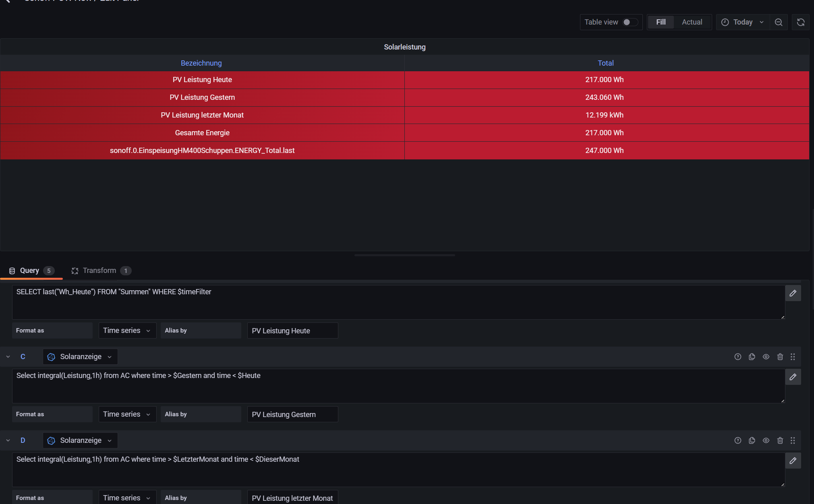Sort by the Total column header

[605, 63]
